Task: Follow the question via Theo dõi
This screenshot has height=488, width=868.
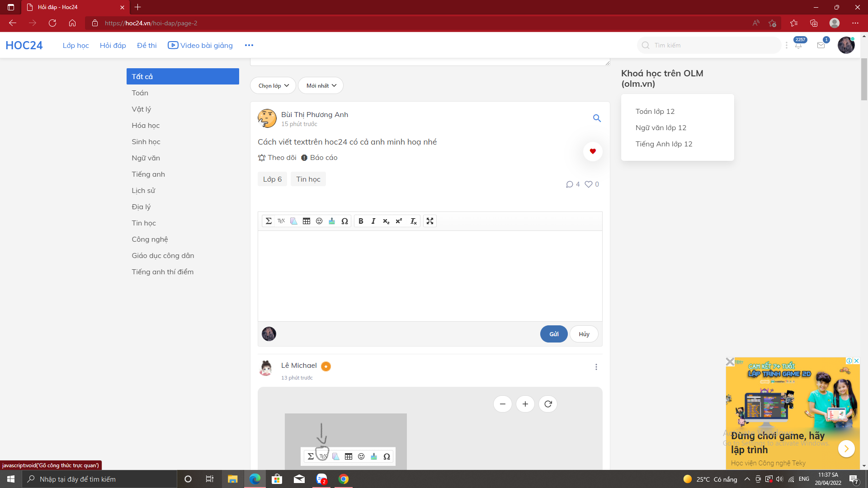Action: click(x=277, y=157)
